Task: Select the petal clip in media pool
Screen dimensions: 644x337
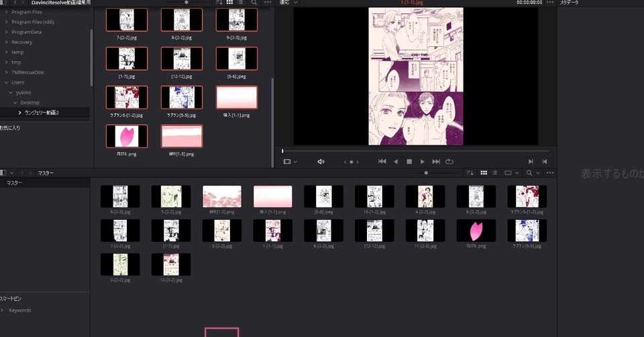Action: [476, 230]
